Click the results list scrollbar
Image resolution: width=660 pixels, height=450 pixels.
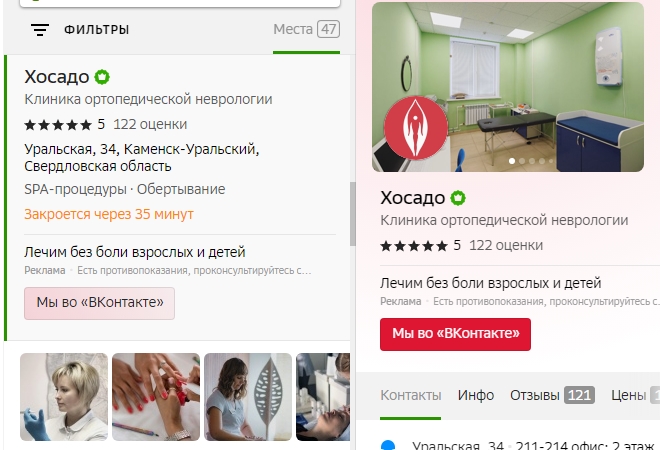click(x=352, y=214)
